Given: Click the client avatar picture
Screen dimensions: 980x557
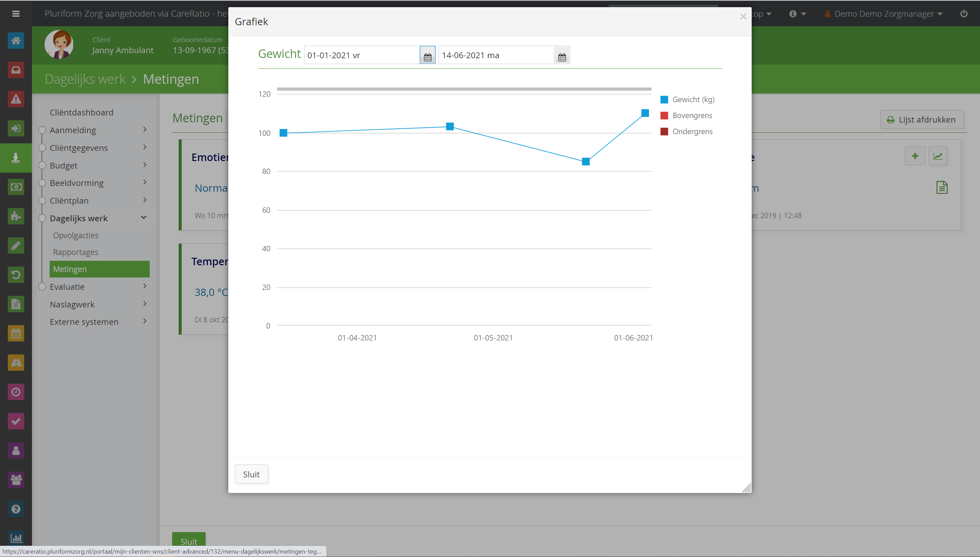Looking at the screenshot, I should tap(59, 45).
